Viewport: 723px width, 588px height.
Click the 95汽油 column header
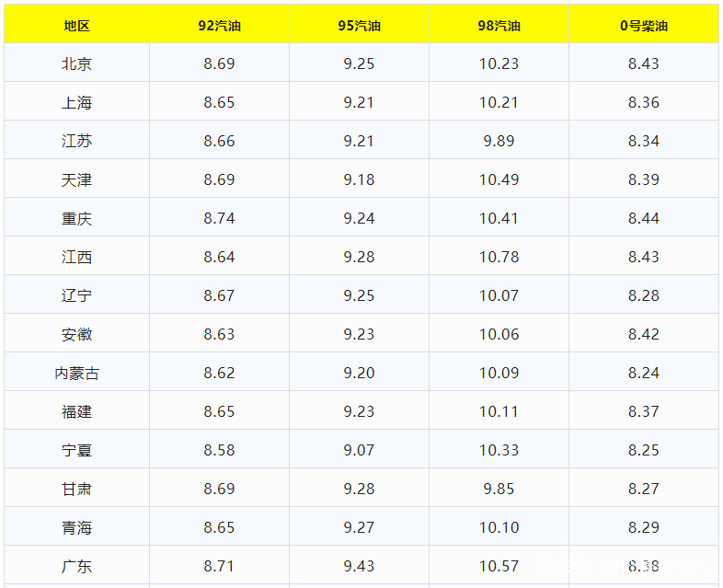(359, 26)
